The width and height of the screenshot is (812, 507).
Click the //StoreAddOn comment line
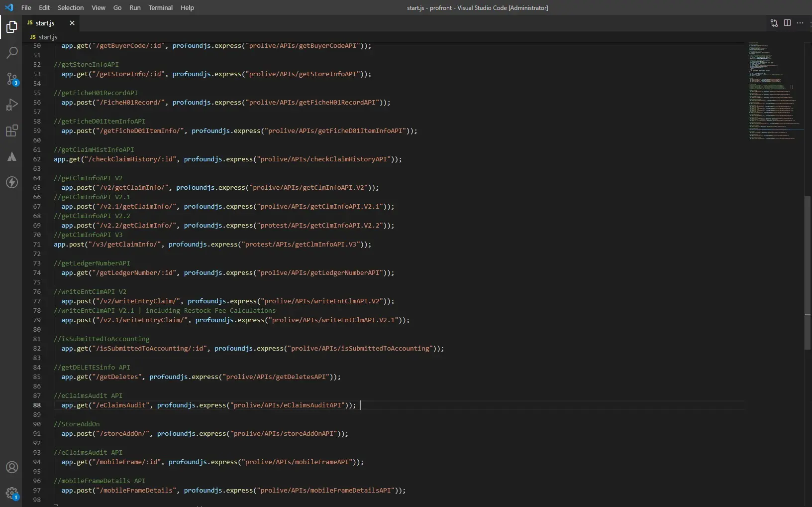(77, 424)
